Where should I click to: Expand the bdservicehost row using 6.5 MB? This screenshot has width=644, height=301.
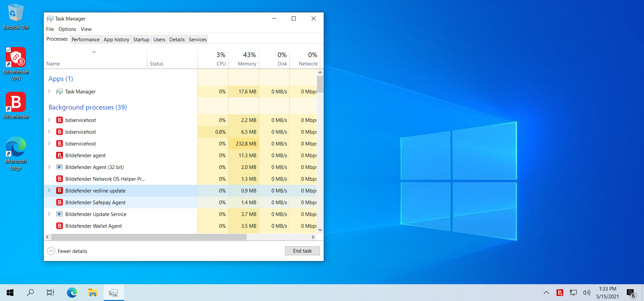pos(49,132)
